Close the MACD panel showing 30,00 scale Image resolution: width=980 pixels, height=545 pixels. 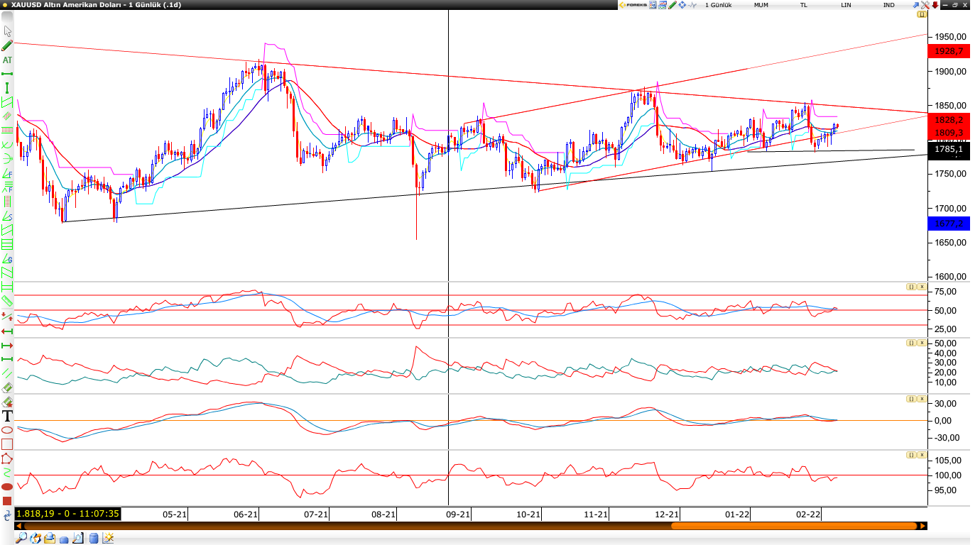pos(922,399)
